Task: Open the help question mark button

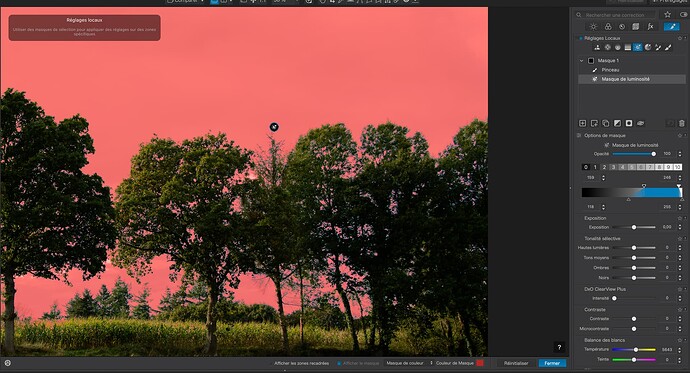Action: [559, 347]
